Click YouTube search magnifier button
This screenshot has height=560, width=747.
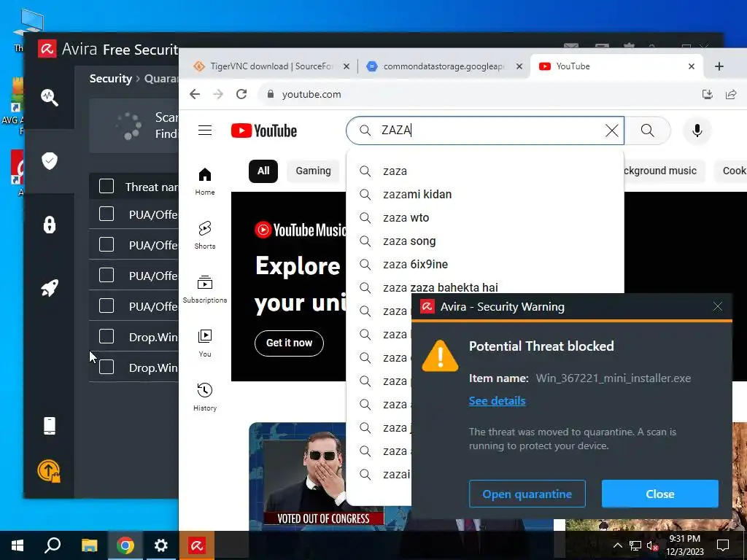click(x=648, y=131)
